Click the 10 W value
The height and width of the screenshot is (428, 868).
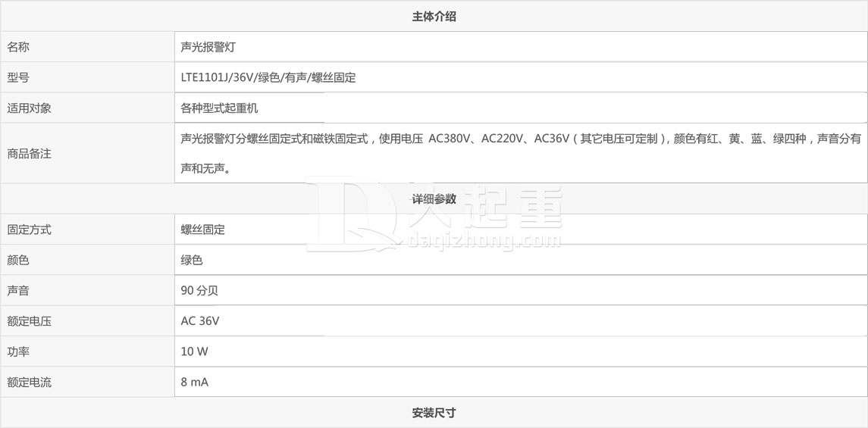pos(194,351)
